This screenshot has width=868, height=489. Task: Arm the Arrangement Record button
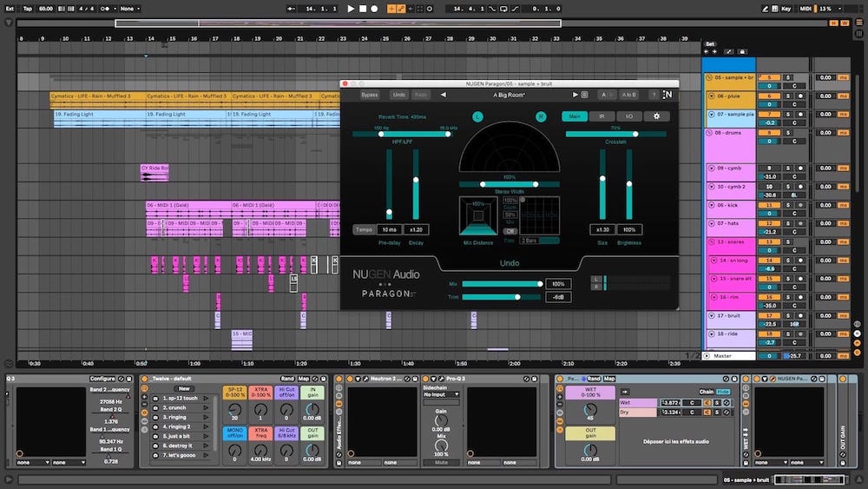(x=374, y=9)
